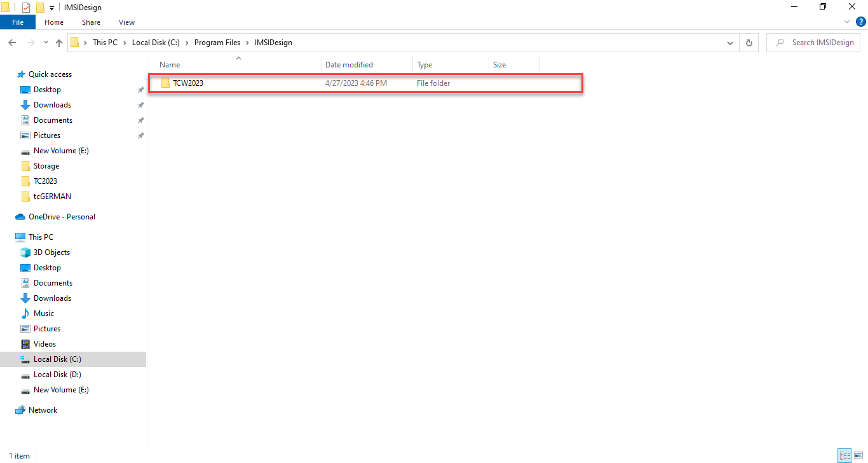The height and width of the screenshot is (463, 868).
Task: Select the Downloads icon under Quick access
Action: [x=25, y=105]
